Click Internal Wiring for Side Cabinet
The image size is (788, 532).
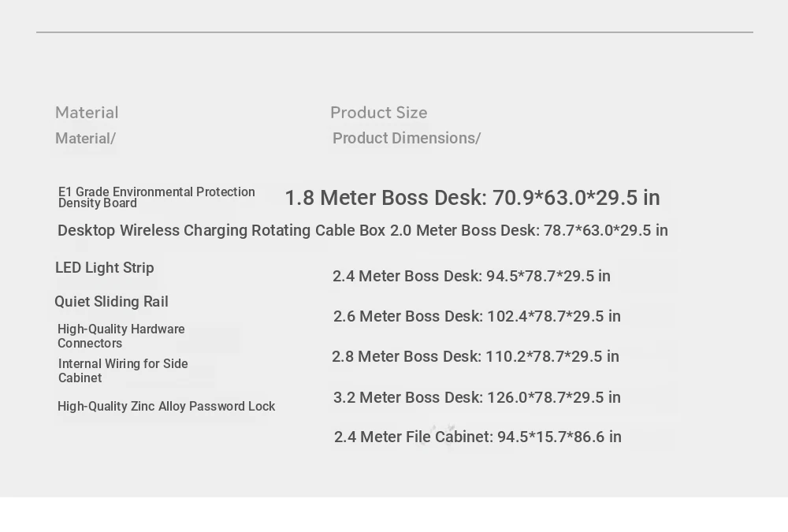(x=123, y=370)
